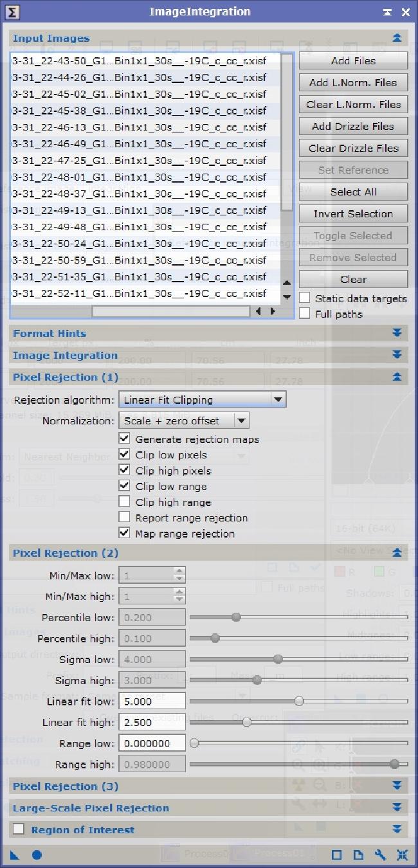The width and height of the screenshot is (418, 868).
Task: Collapse Pixel Rejection (1) section
Action: click(x=397, y=377)
